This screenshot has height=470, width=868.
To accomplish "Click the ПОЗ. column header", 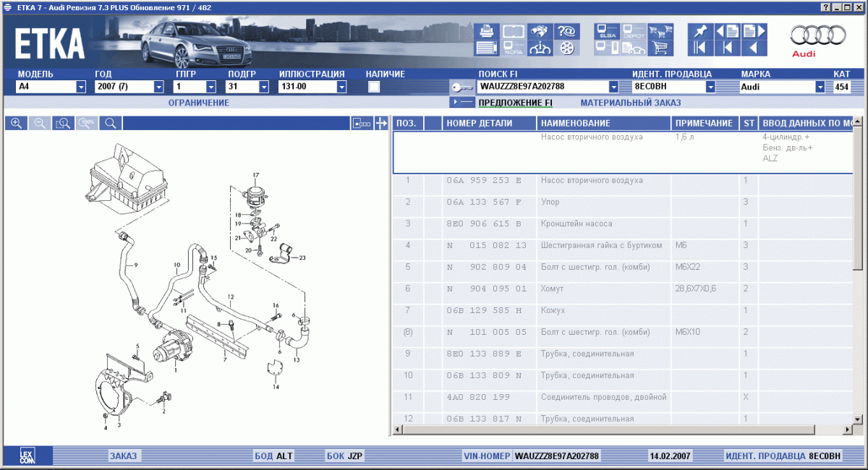I will (x=408, y=123).
